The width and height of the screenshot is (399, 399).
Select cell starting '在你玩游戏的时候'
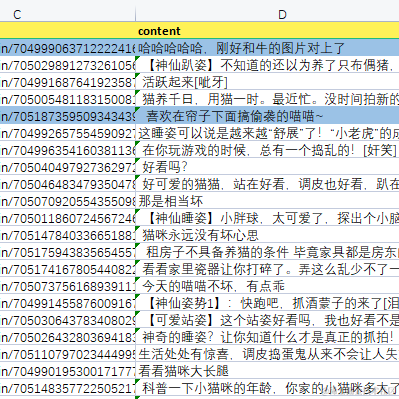pyautogui.click(x=267, y=150)
